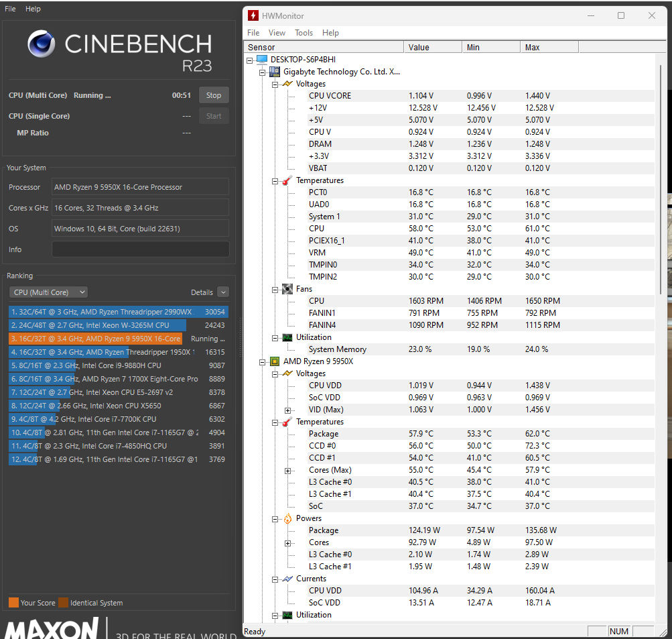Image resolution: width=672 pixels, height=639 pixels.
Task: Click the orange Your Score legend swatch
Action: [x=13, y=603]
